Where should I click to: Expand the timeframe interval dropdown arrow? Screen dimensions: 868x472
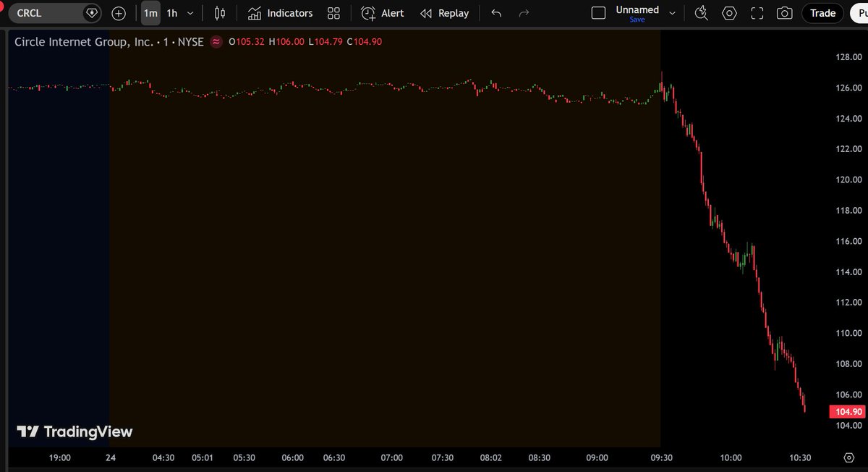pos(190,13)
